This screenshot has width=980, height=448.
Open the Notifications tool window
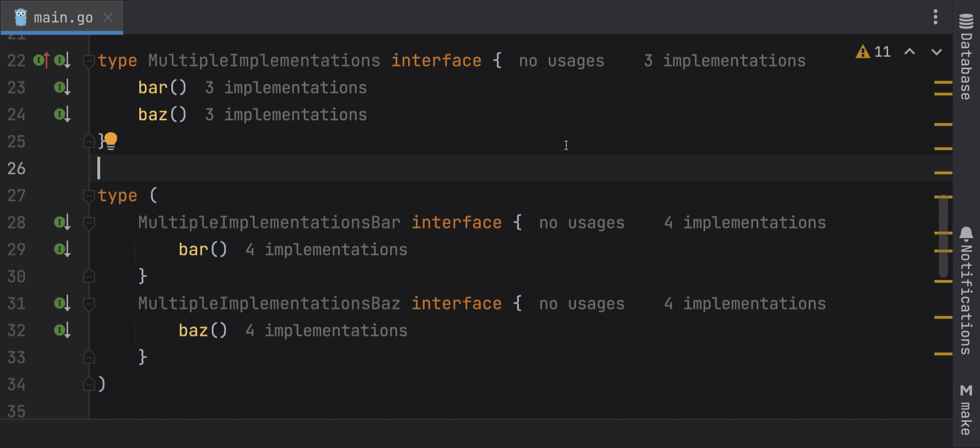[966, 289]
